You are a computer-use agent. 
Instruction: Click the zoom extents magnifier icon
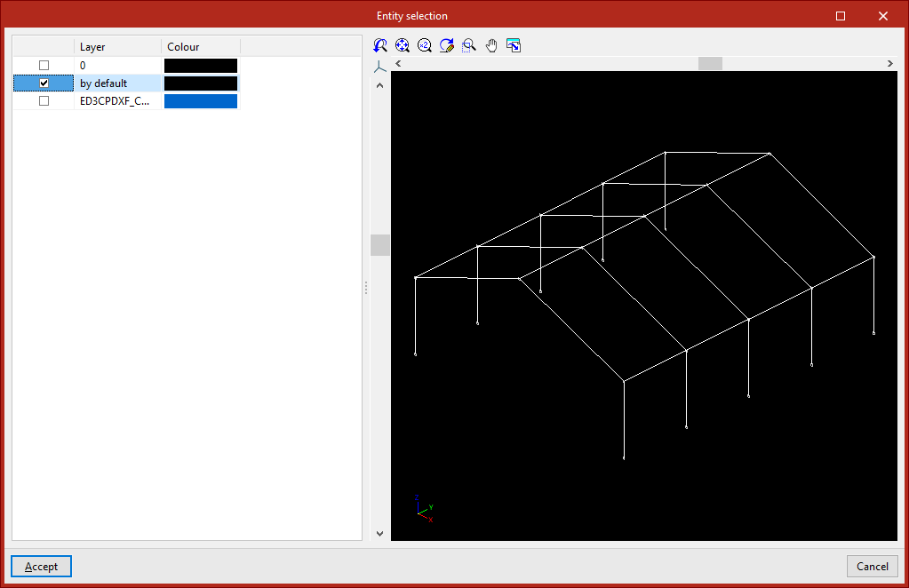click(x=403, y=45)
